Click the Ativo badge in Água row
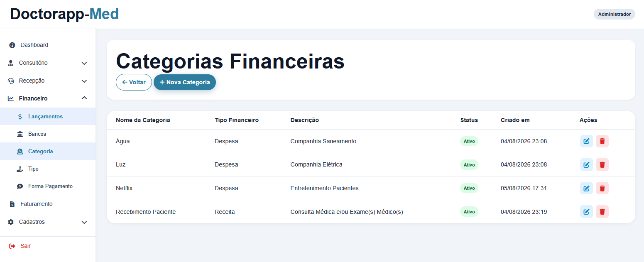The image size is (644, 262). point(469,141)
